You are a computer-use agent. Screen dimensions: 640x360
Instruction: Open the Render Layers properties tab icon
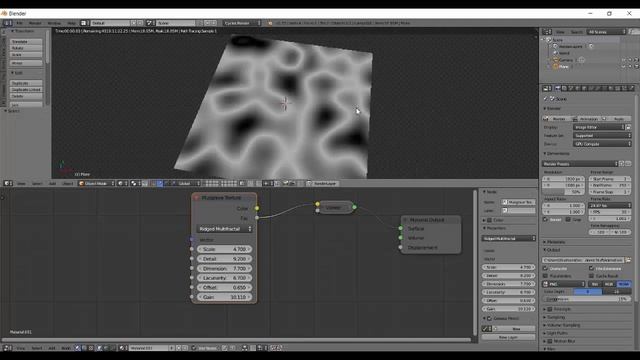pyautogui.click(x=564, y=88)
